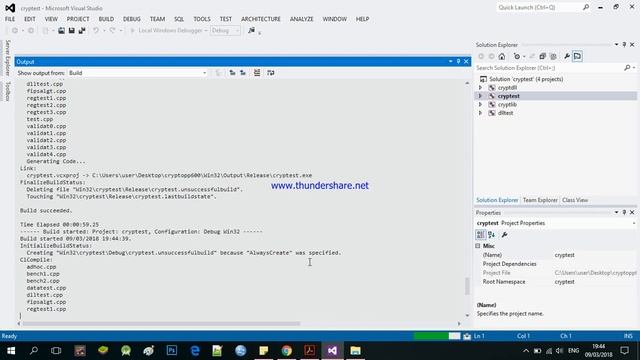The height and width of the screenshot is (360, 640).
Task: Open Solution Explorer search options dropdown
Action: (x=634, y=68)
